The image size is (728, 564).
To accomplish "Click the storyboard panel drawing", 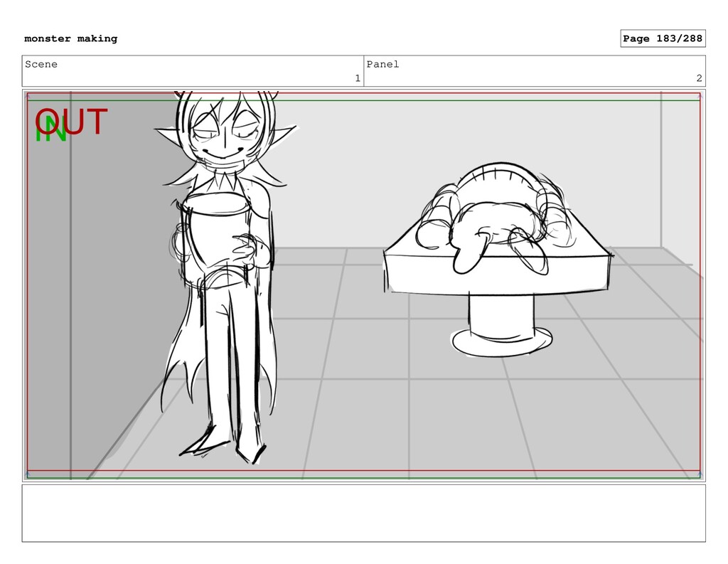I will click(x=363, y=285).
